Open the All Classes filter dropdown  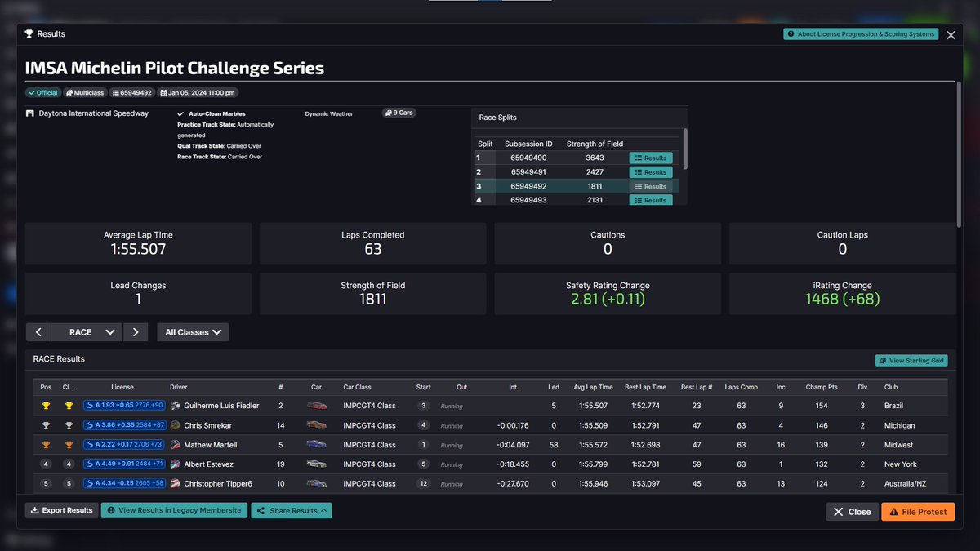click(193, 332)
